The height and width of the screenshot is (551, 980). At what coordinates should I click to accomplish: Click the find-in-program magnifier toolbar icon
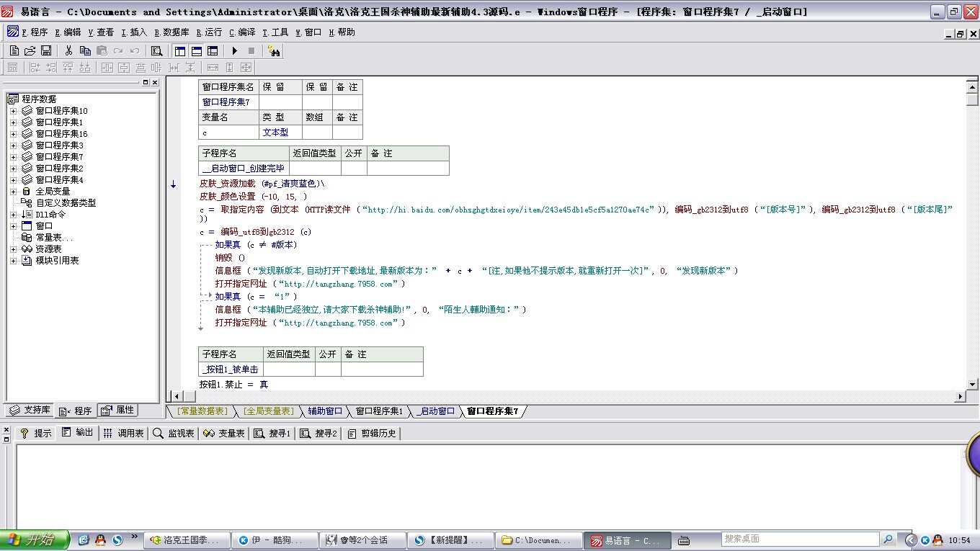click(156, 50)
